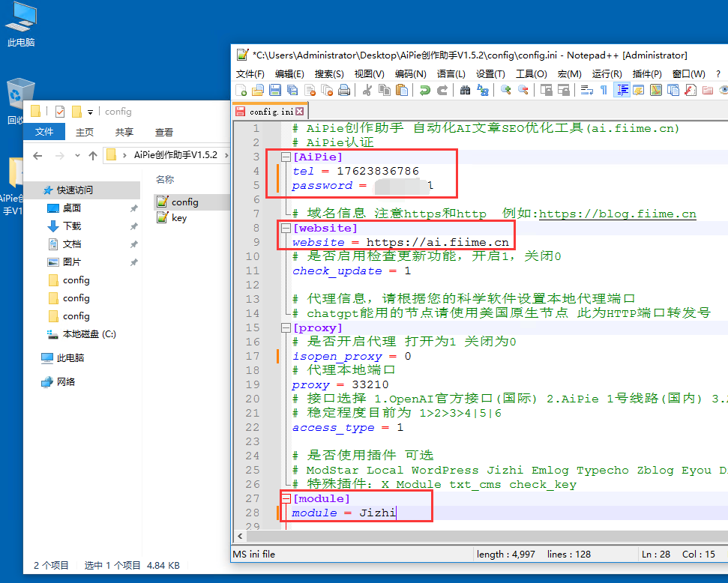Open the 编码(N) menu

tap(410, 73)
